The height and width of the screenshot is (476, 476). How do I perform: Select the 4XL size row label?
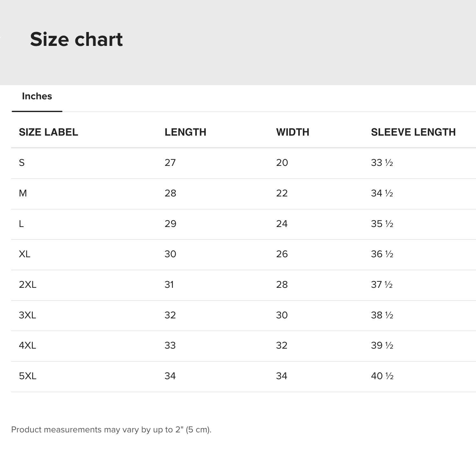coord(27,345)
